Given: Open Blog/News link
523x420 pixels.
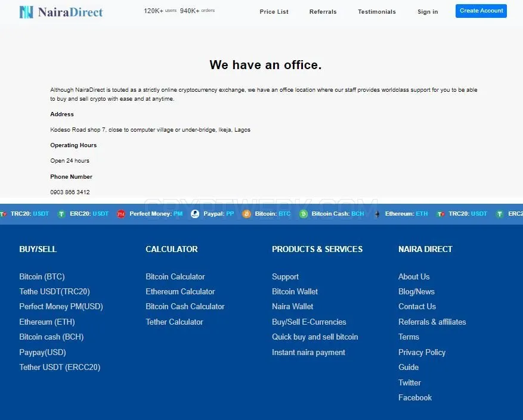Looking at the screenshot, I should point(416,292).
